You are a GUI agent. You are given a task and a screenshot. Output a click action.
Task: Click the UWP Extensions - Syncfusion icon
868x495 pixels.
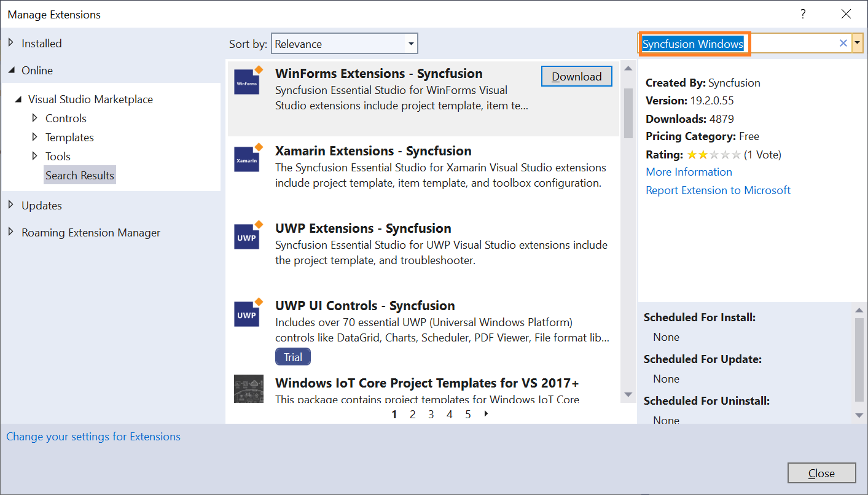(248, 235)
